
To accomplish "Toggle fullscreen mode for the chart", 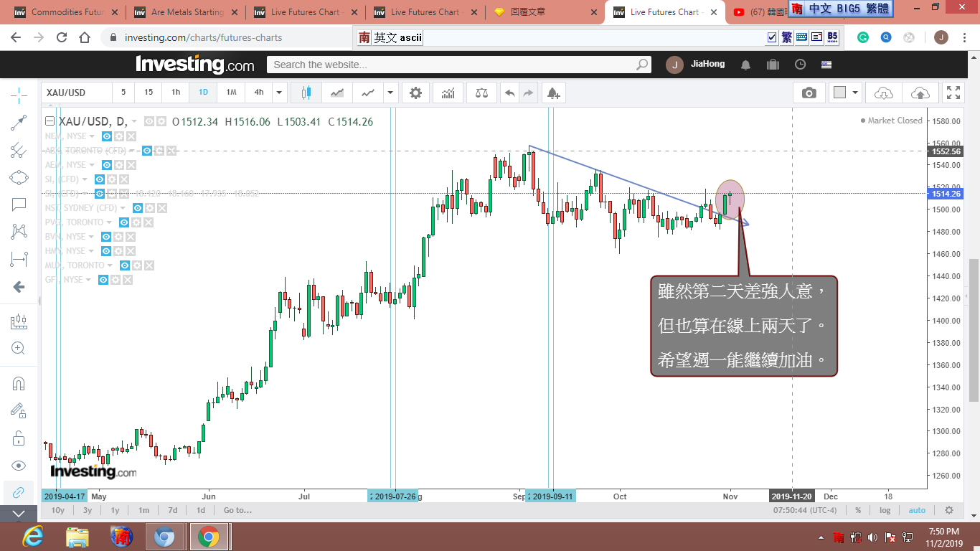I will click(x=953, y=93).
